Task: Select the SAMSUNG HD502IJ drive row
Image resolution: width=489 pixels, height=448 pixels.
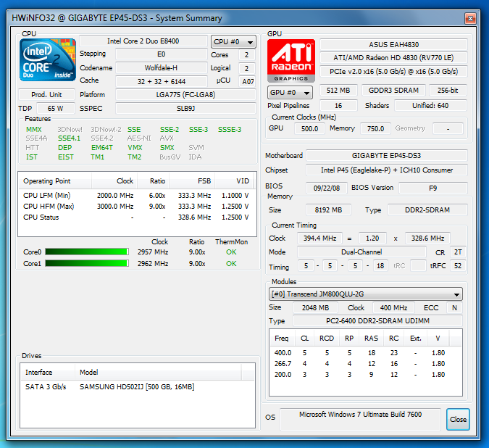Action: click(137, 387)
